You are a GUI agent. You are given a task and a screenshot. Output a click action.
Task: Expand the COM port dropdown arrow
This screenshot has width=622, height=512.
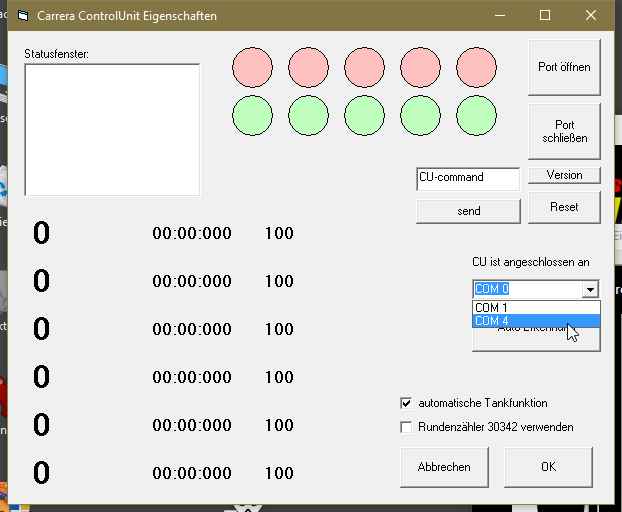[x=590, y=289]
